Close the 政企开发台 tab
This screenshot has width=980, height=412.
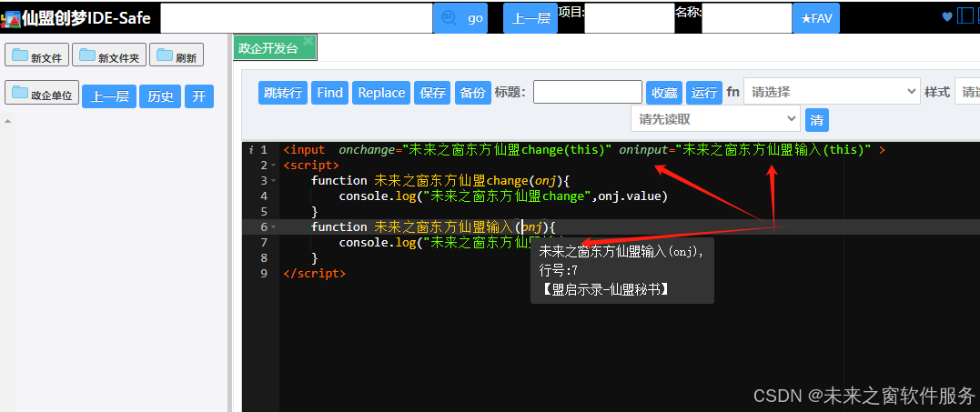click(308, 41)
